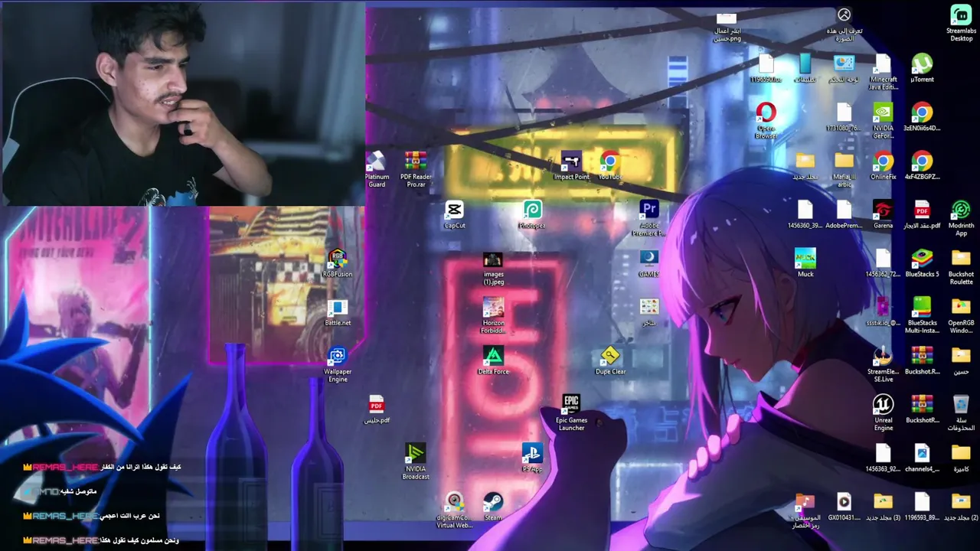Open the BuckshotR archive beside Unreal Engine
The width and height of the screenshot is (980, 551).
(922, 409)
